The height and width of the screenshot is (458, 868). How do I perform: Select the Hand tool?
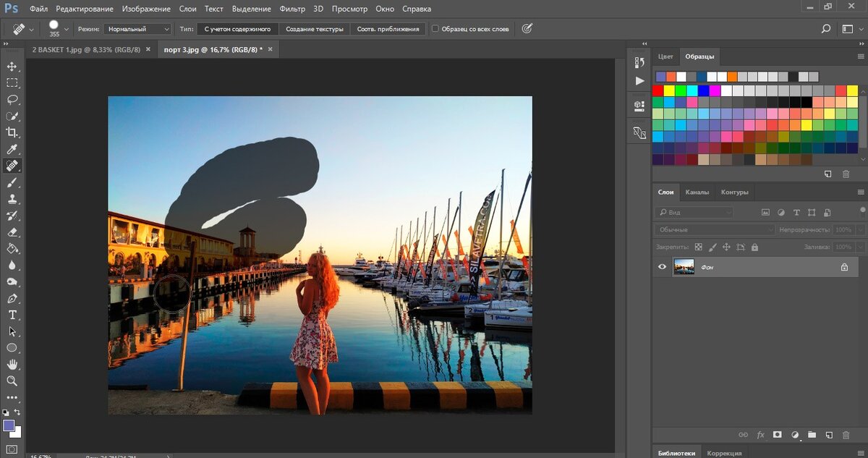click(12, 364)
